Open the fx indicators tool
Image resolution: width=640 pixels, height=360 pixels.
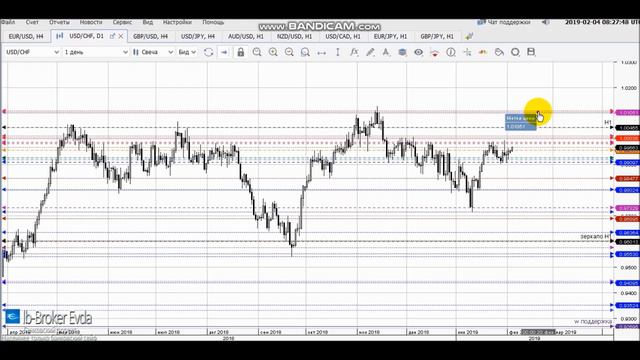[354, 52]
